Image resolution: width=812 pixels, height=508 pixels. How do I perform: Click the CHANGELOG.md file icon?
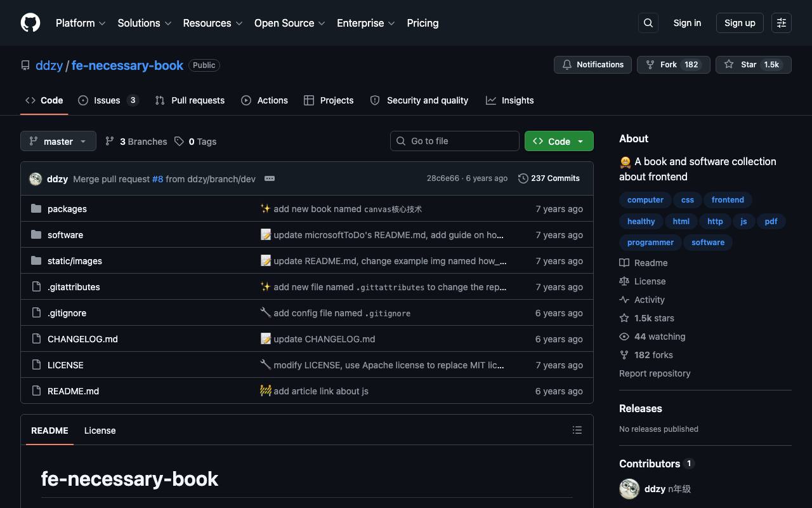[x=36, y=339]
